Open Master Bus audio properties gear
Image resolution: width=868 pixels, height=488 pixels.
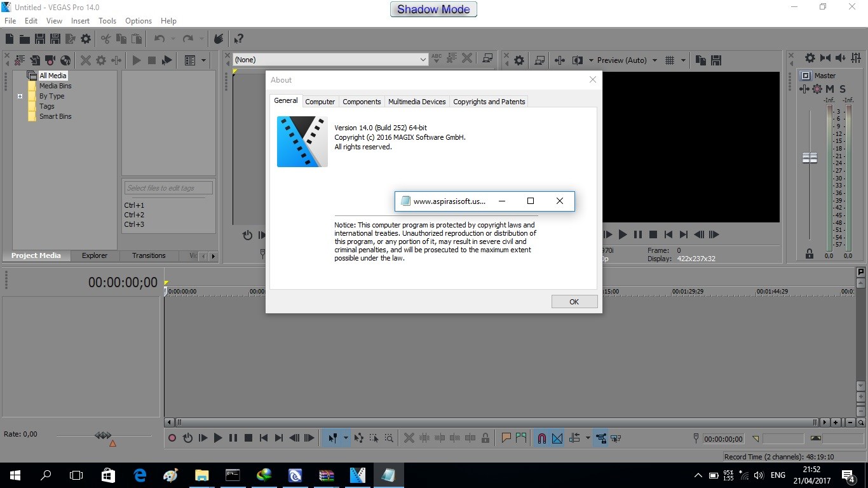[810, 58]
